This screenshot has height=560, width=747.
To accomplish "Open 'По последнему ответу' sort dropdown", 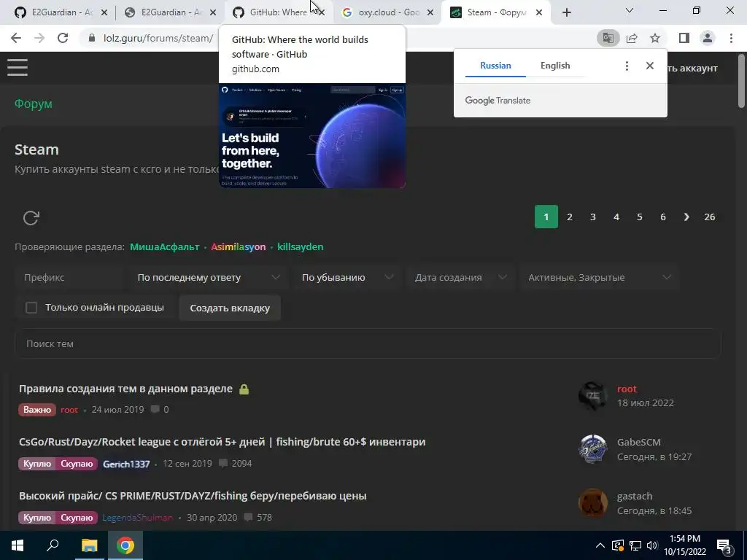I will pyautogui.click(x=208, y=277).
